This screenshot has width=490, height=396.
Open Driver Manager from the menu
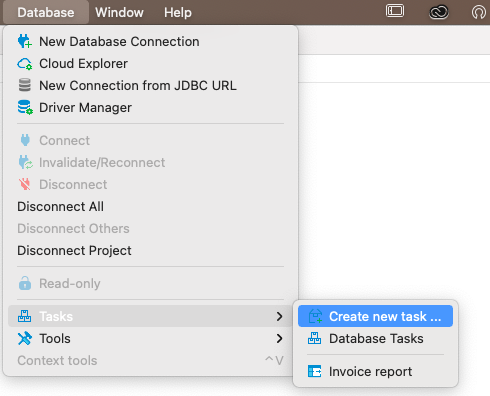[150, 107]
